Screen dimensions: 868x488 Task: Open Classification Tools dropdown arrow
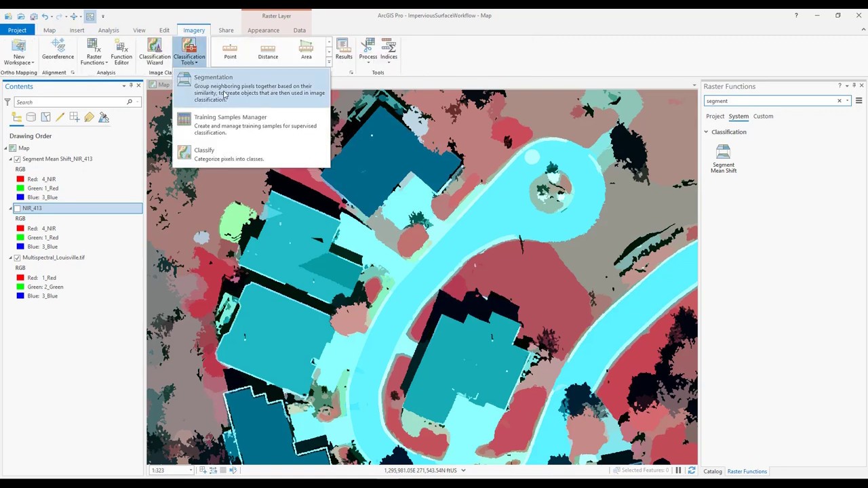[x=197, y=63]
